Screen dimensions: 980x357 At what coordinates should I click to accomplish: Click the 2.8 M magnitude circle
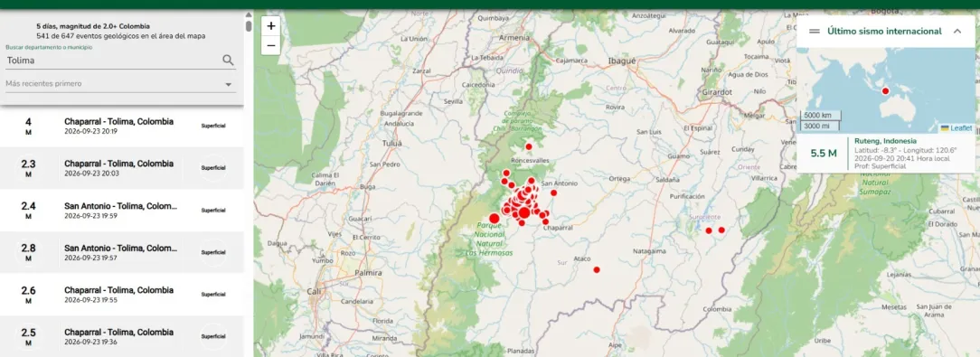28,252
